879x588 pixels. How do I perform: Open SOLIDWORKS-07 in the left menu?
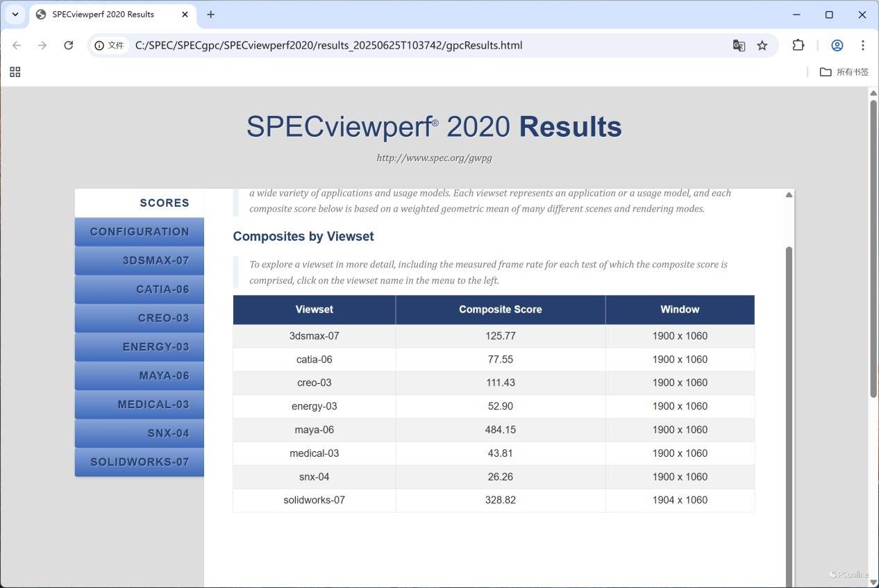(140, 462)
